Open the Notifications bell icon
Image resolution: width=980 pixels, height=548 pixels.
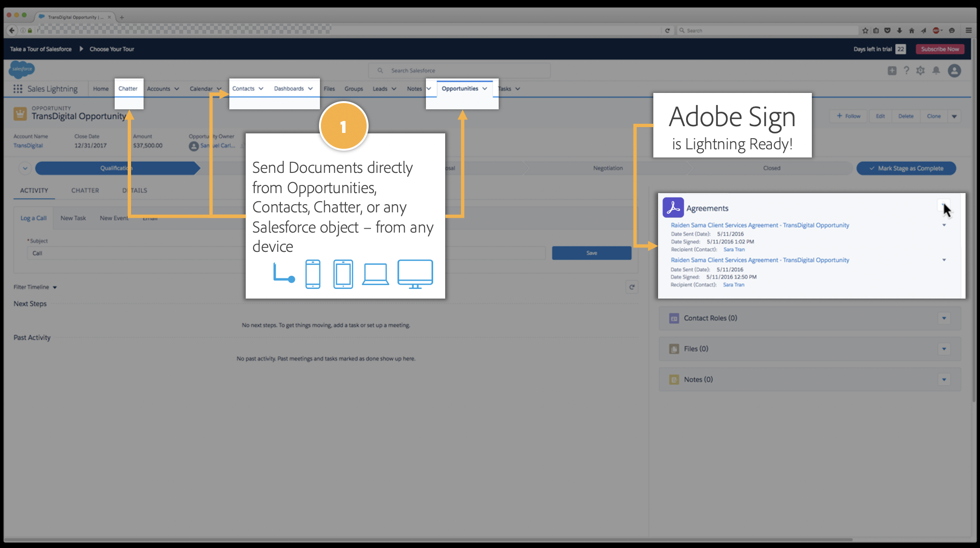point(936,71)
